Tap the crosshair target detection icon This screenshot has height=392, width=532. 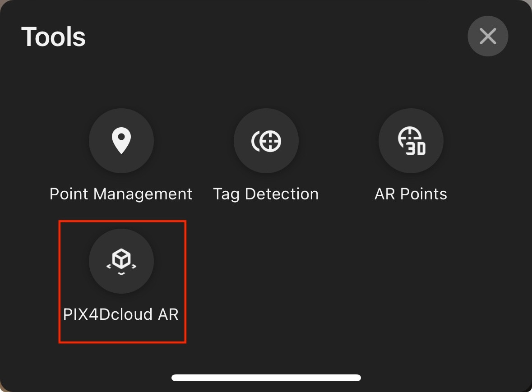click(266, 141)
